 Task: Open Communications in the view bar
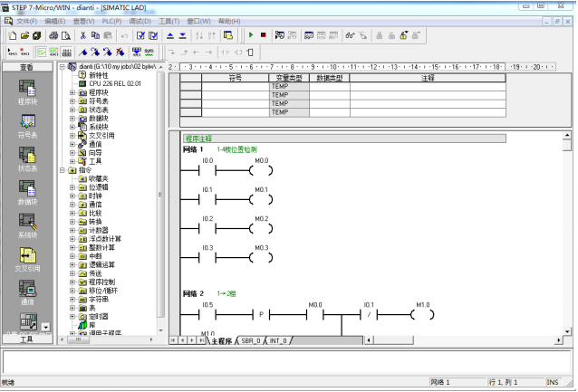27,293
